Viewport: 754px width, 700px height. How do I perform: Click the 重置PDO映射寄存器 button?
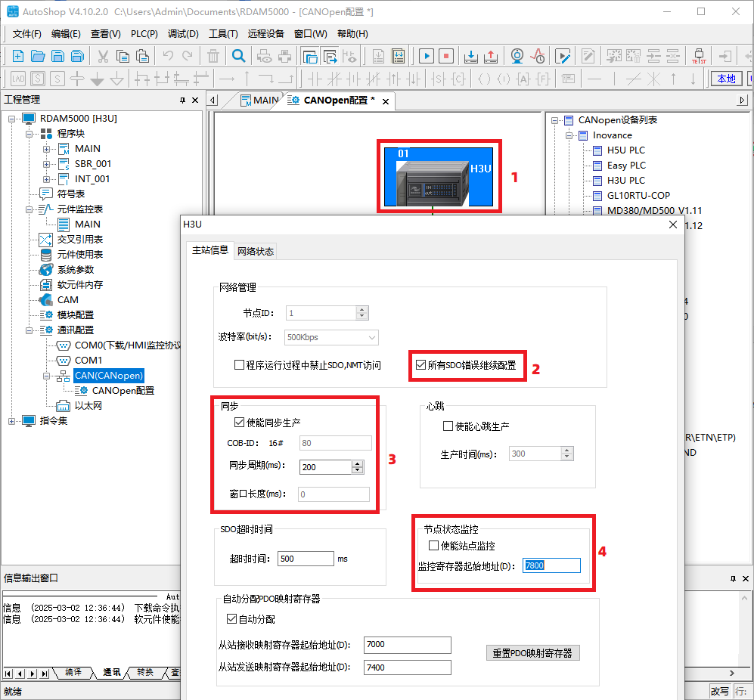click(x=532, y=653)
